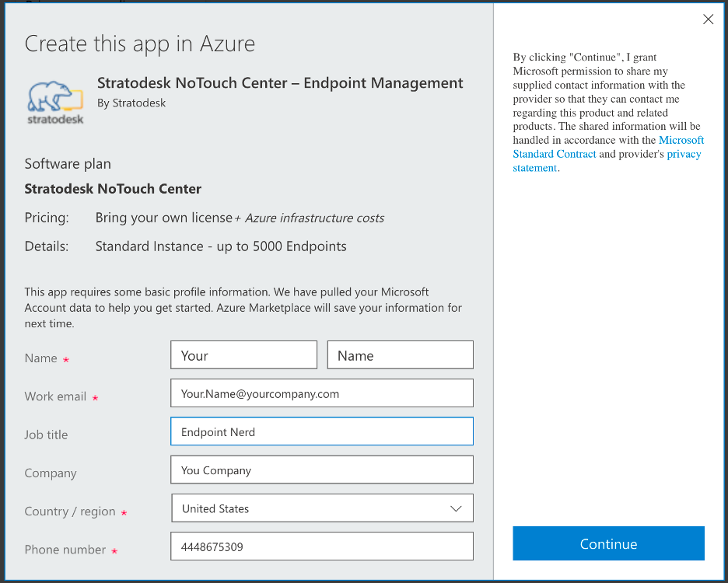
Task: Click the Job title field 'Endpoint Nerd'
Action: pyautogui.click(x=322, y=431)
